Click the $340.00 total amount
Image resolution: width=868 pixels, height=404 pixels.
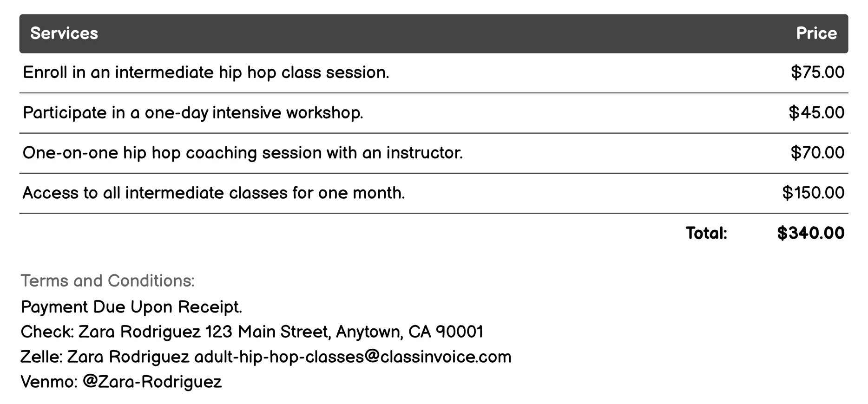[810, 233]
